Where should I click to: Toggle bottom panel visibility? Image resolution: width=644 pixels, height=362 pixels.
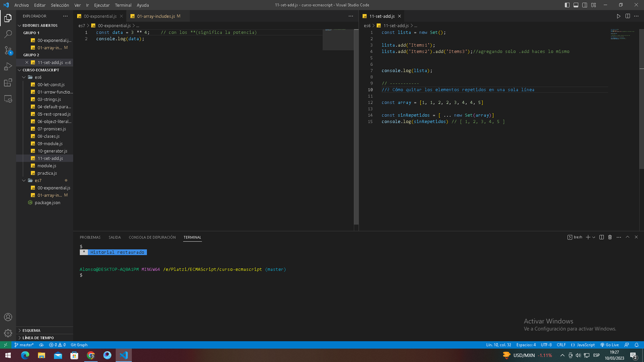point(576,5)
